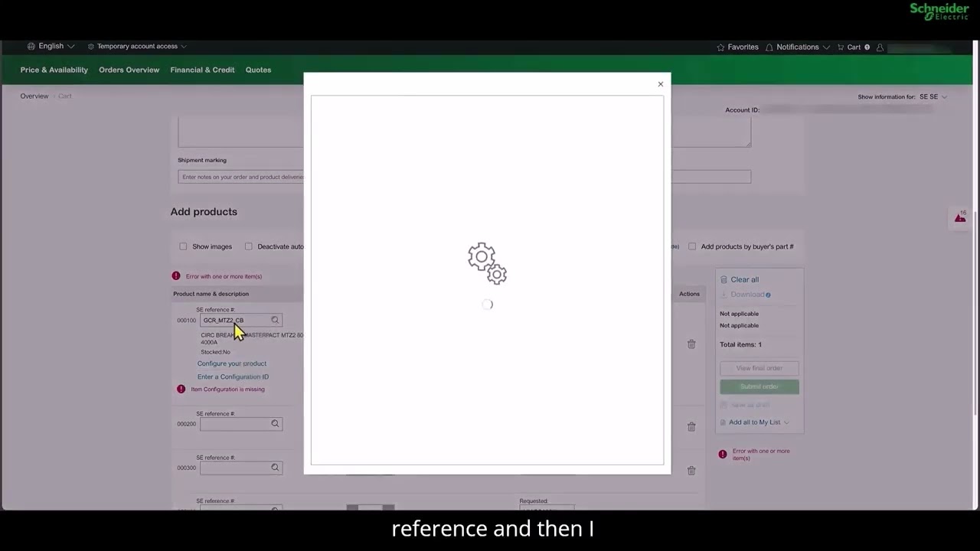Click View final order button
This screenshot has width=980, height=551.
click(x=759, y=368)
